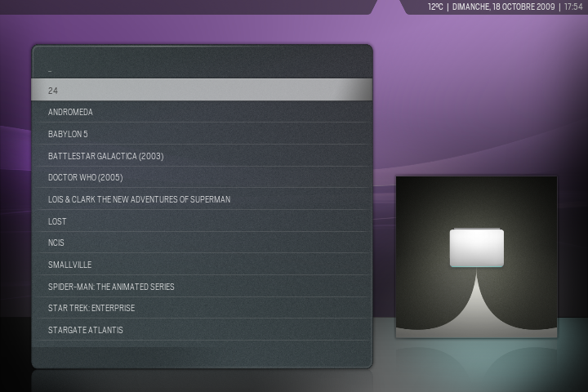Select the Lost series

[x=202, y=221]
